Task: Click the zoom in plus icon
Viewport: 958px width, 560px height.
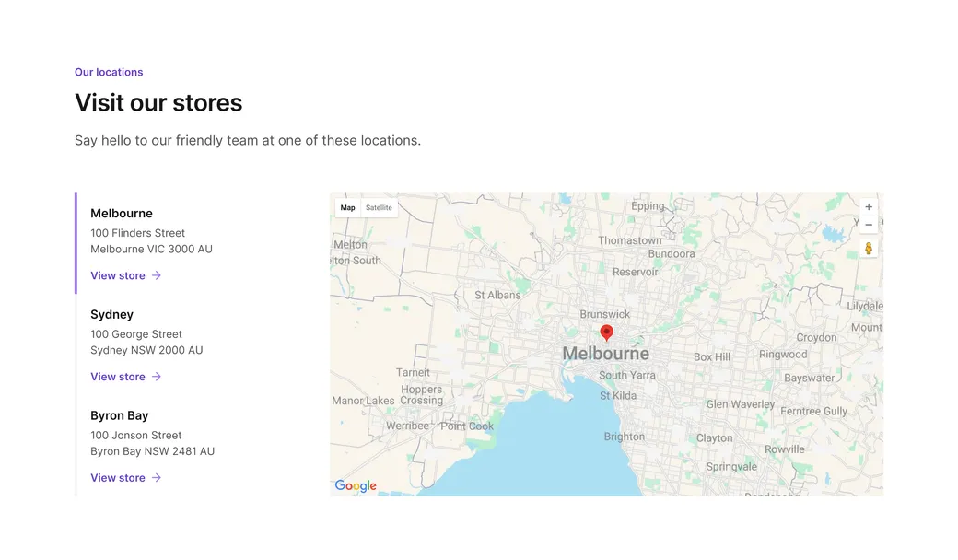Action: click(x=868, y=206)
